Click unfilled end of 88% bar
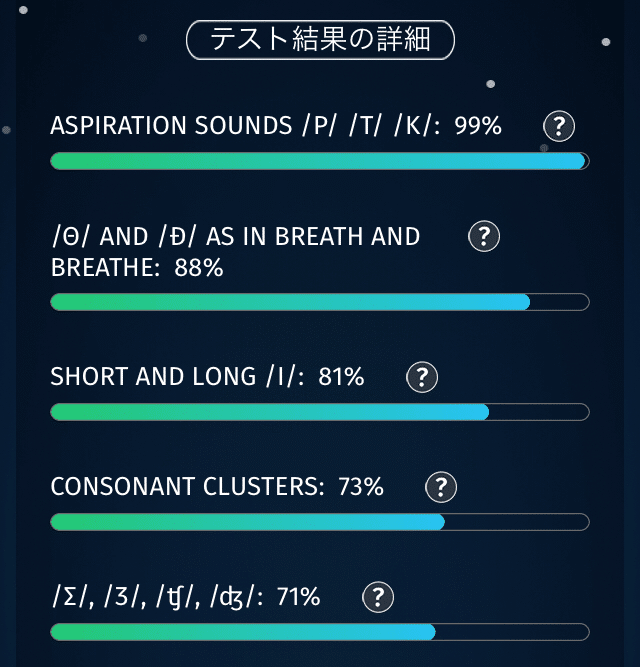This screenshot has height=667, width=640. [559, 302]
